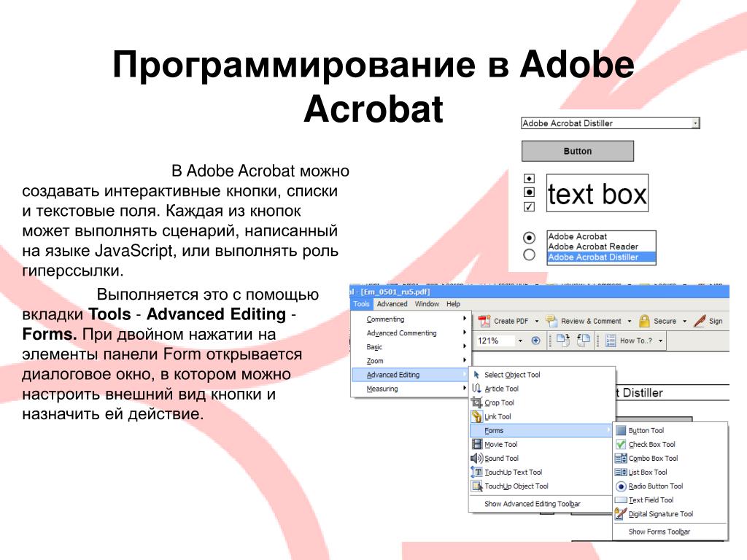Choose the Check Box Tool checkmark icon
747x560 pixels.
621,444
